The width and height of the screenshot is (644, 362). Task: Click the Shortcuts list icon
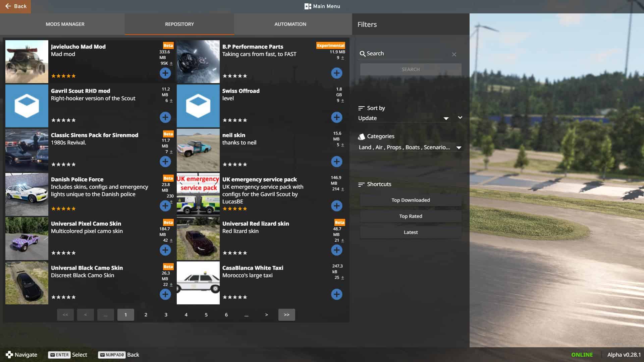(361, 184)
